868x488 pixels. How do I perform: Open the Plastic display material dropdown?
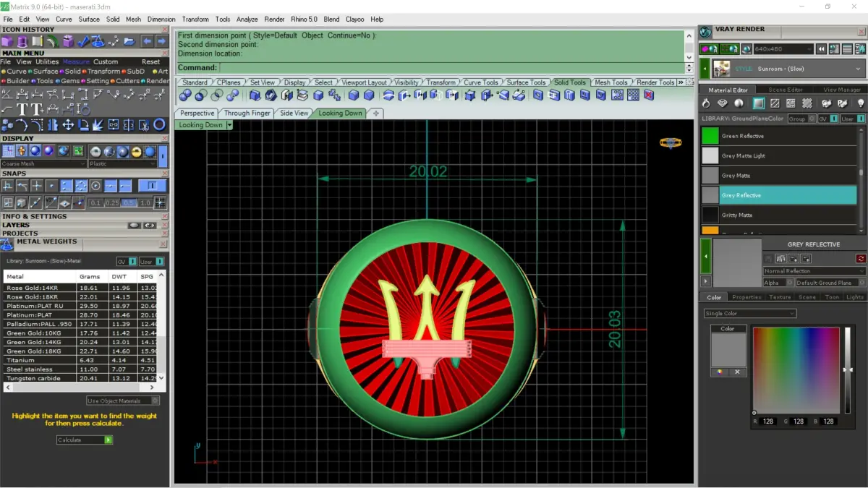(122, 164)
